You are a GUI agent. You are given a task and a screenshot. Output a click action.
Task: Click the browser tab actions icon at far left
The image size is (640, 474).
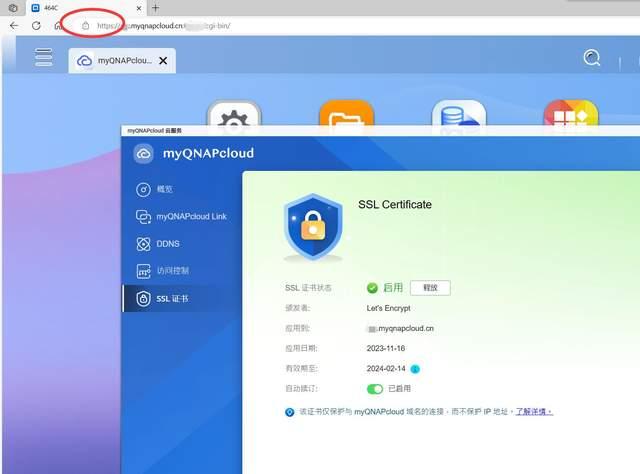[13, 8]
